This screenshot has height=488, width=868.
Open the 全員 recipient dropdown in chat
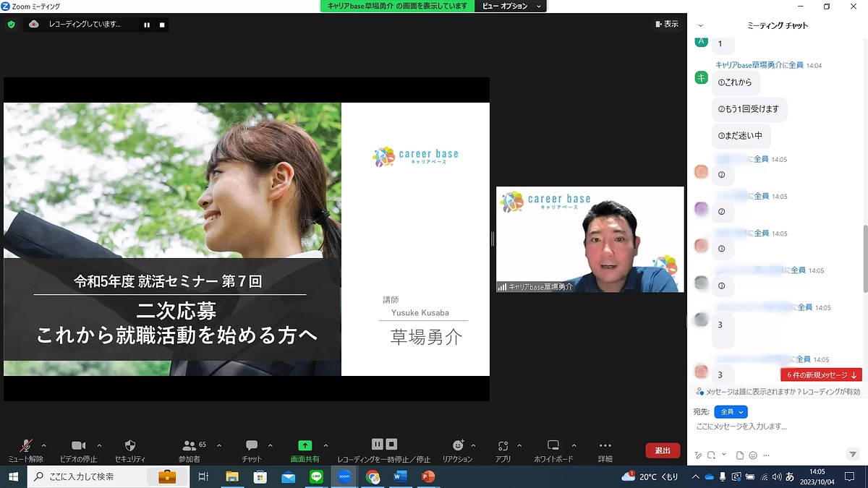731,411
